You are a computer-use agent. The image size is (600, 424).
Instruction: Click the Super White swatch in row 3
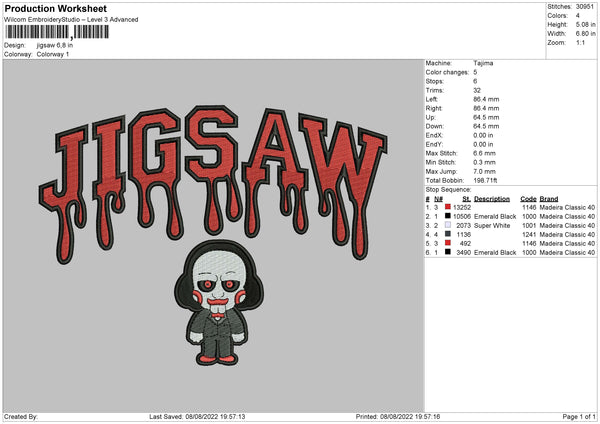pos(448,225)
